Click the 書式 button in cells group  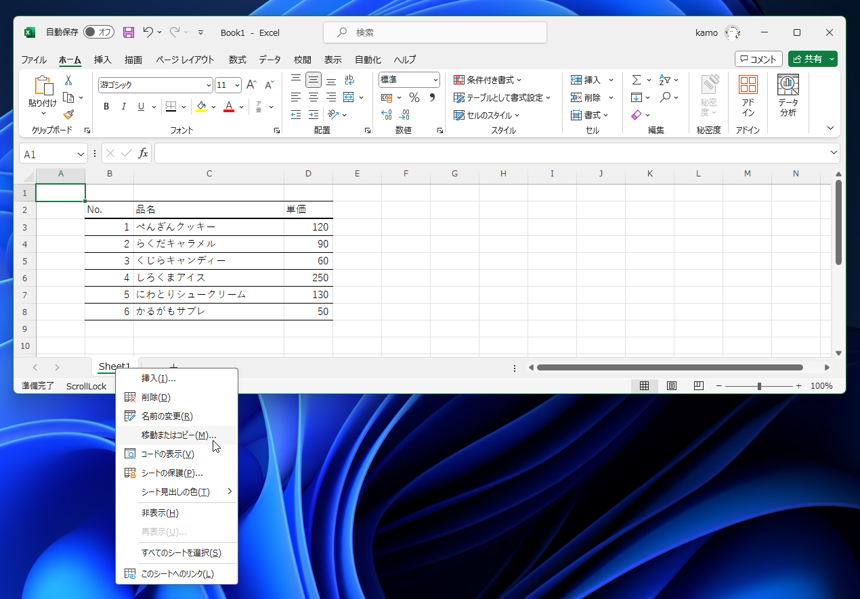590,115
